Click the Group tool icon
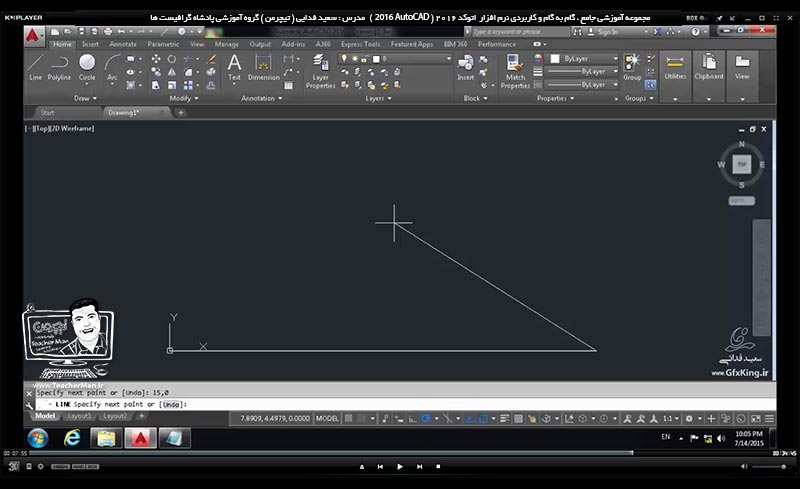 pyautogui.click(x=632, y=67)
